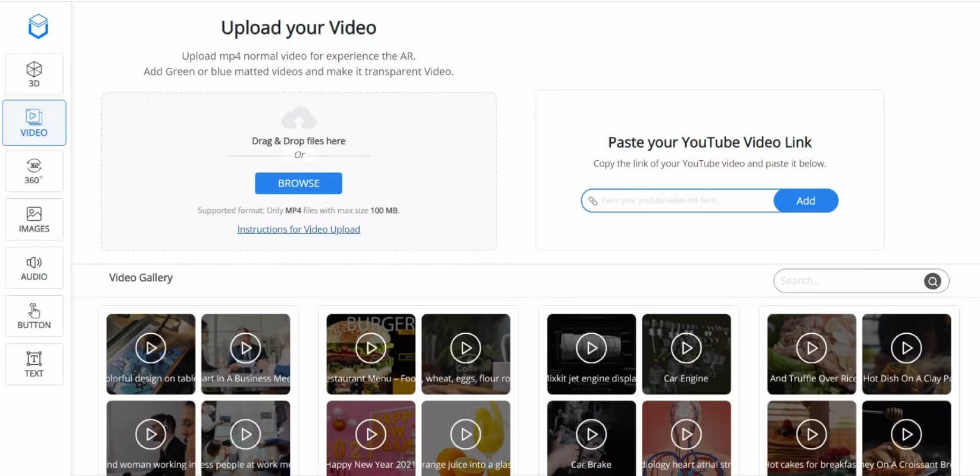Click the Add button for YouTube link

coord(806,201)
